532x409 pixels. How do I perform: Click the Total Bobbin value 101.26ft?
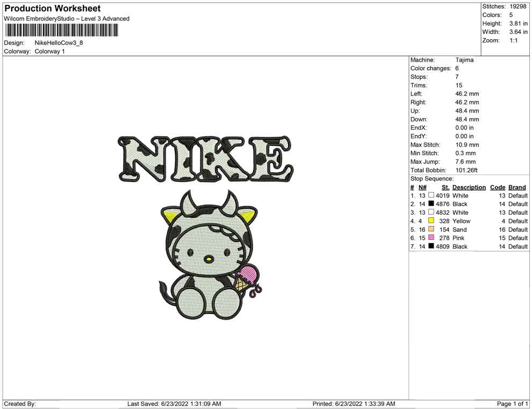[466, 170]
